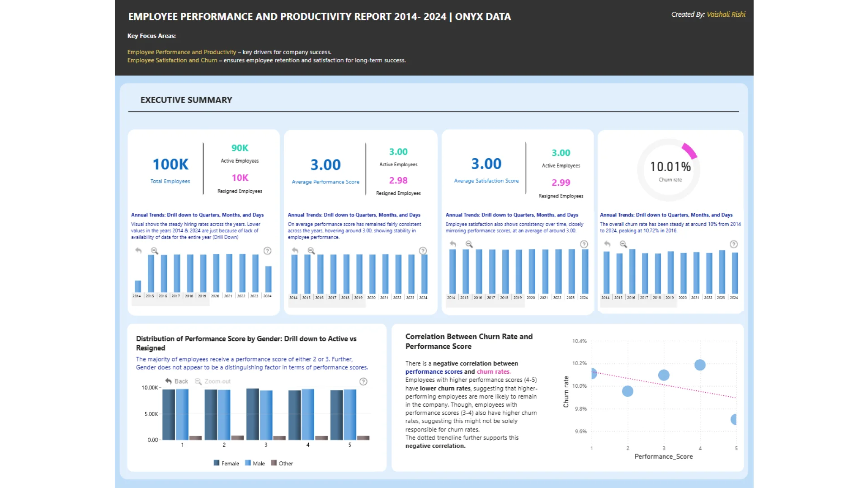The height and width of the screenshot is (488, 868).
Task: Click drill-up arrow in Churn rate trend chart
Action: (x=607, y=244)
